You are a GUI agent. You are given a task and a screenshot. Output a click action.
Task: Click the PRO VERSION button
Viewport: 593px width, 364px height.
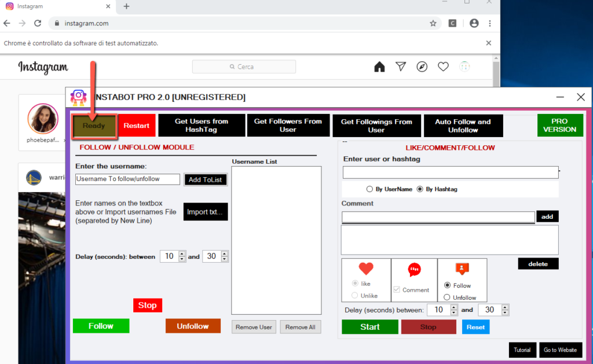[x=560, y=125]
